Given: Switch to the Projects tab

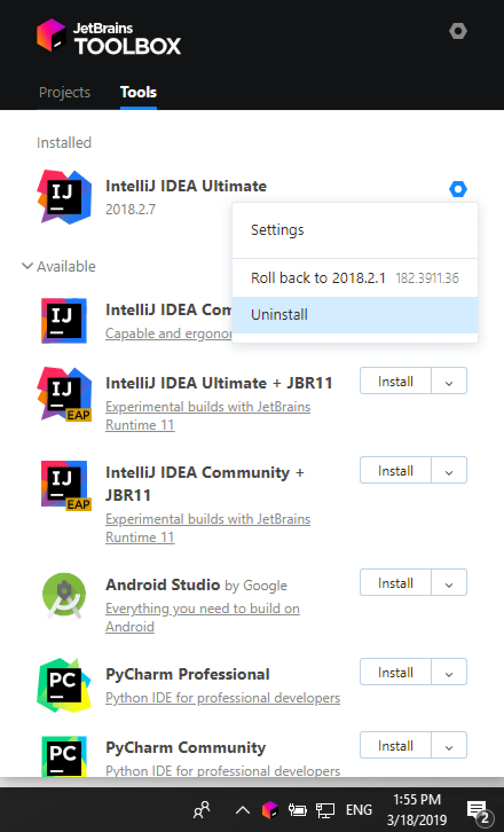Looking at the screenshot, I should click(x=65, y=92).
